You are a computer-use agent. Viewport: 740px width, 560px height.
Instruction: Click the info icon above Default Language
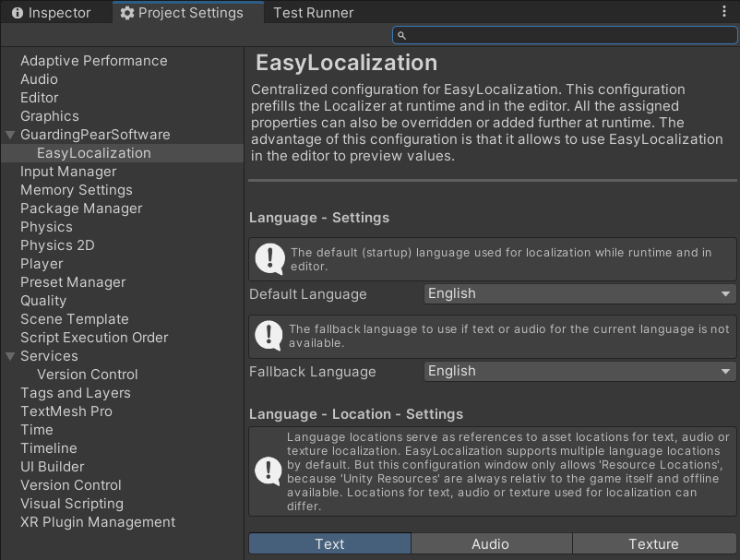tap(268, 258)
